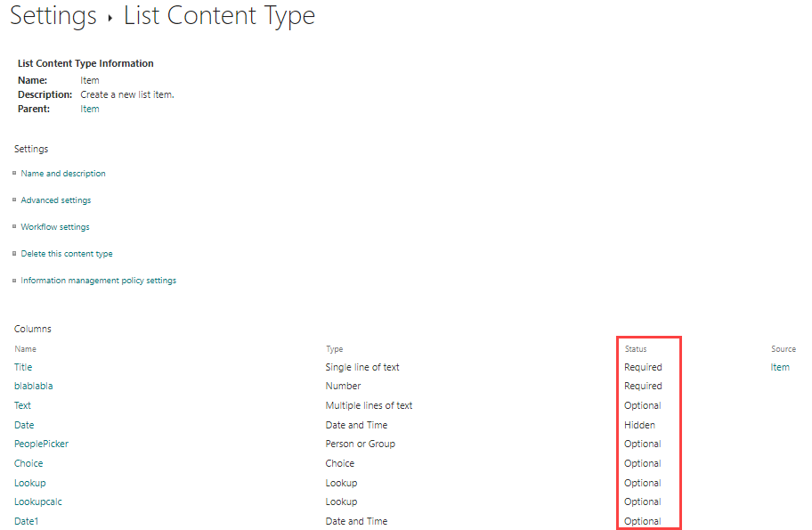Click the 'Required' status of blablabla row
Image resolution: width=812 pixels, height=530 pixels.
point(643,386)
